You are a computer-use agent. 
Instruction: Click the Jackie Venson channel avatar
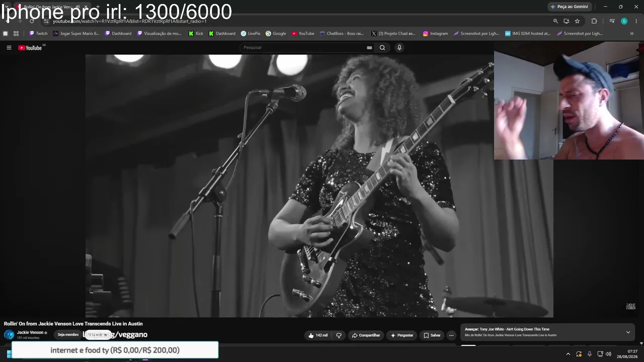pos(9,334)
